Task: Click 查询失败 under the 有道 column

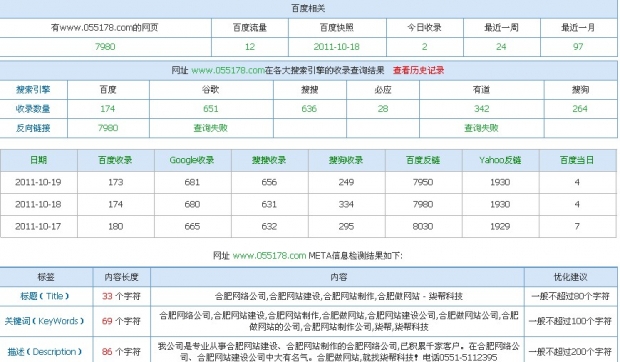Action: pos(481,128)
